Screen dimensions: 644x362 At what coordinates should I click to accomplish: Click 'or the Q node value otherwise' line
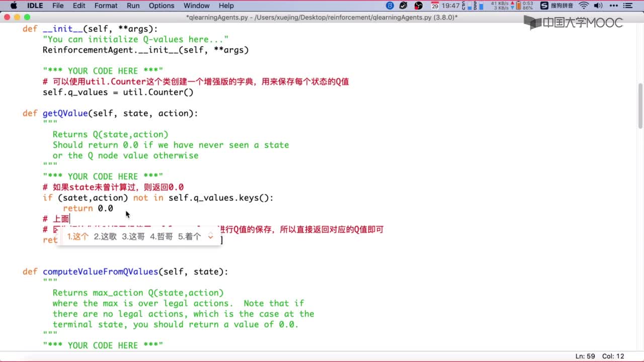click(x=126, y=155)
